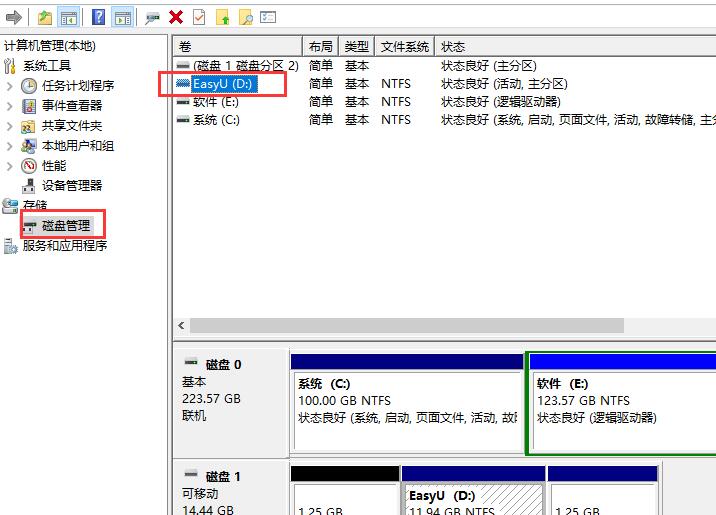This screenshot has height=515, width=716.
Task: Click the 系统工具 tools icon in tree
Action: click(x=10, y=66)
